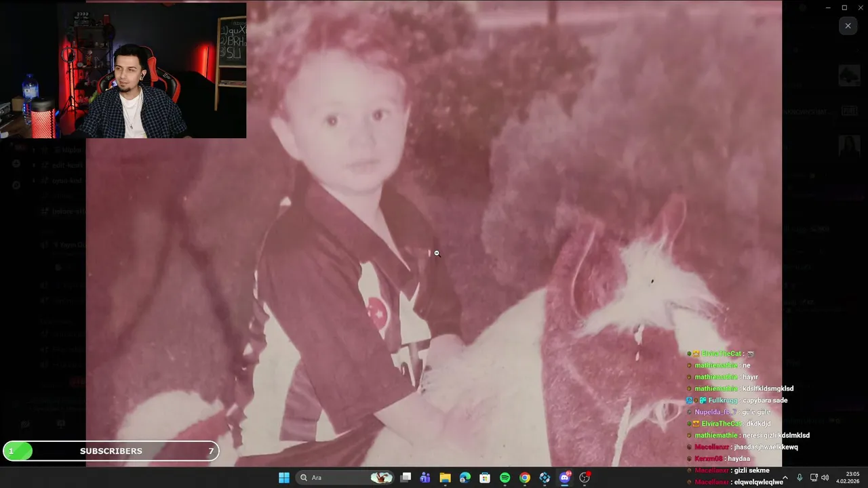Viewport: 868px width, 488px height.
Task: Click chat message 'gizli sekme'
Action: 751,470
